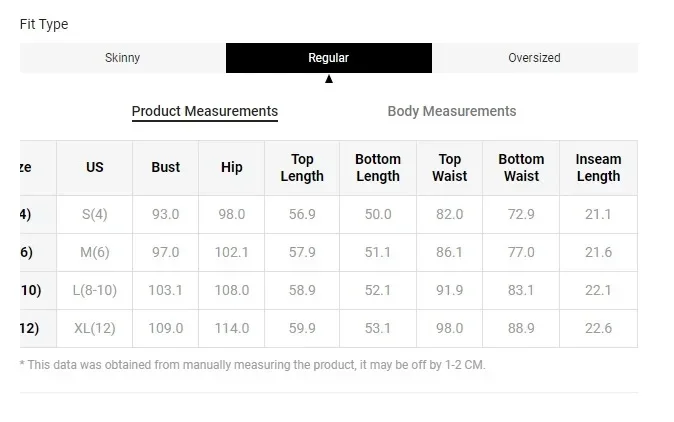
Task: Switch to Body Measurements tab
Action: 452,111
